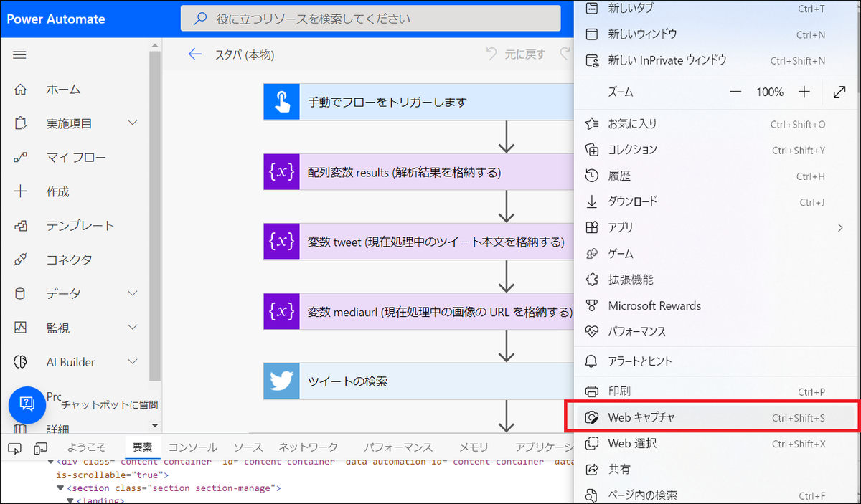The image size is (861, 504).
Task: Switch to DevTools Sources tab
Action: pyautogui.click(x=248, y=447)
